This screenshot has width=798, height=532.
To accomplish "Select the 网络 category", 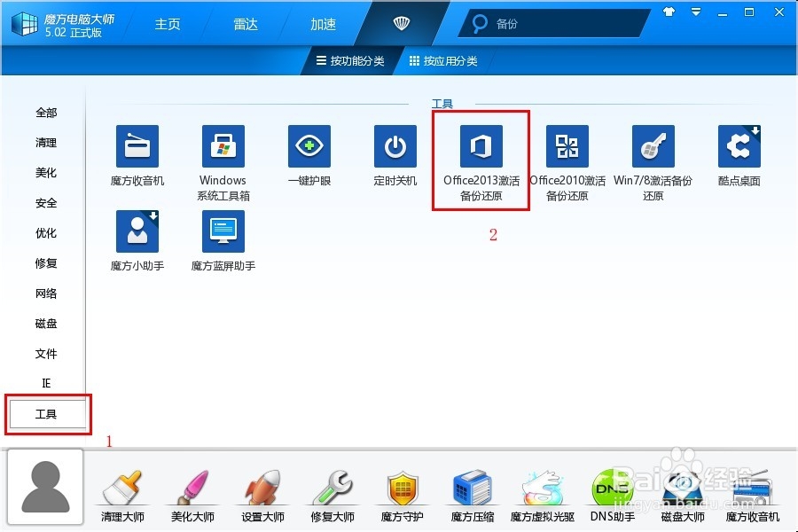I will click(x=46, y=293).
